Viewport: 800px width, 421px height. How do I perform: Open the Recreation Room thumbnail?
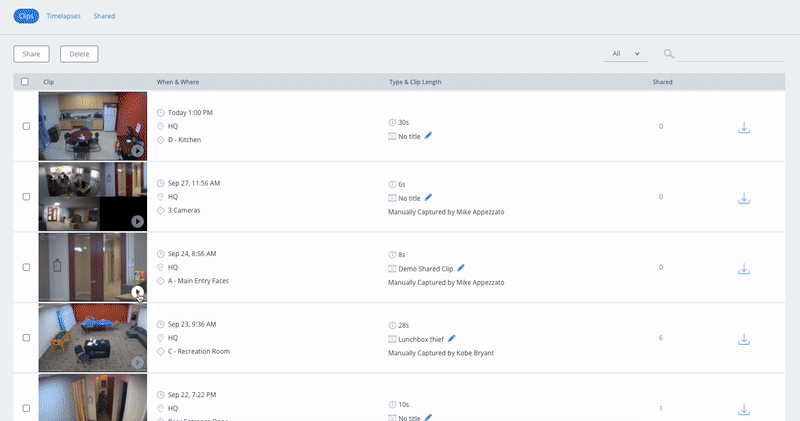[93, 337]
